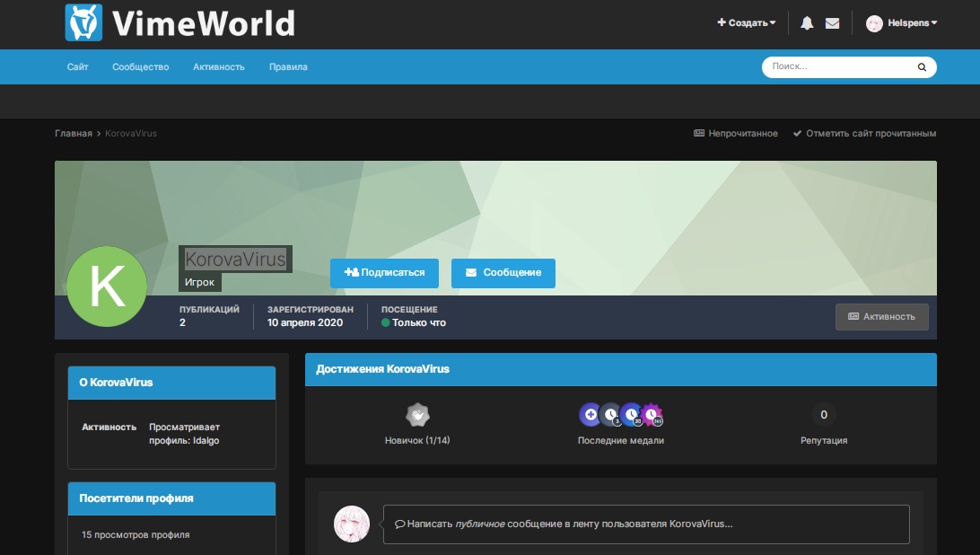The height and width of the screenshot is (555, 980).
Task: Click the Непрочитанное link
Action: click(x=736, y=134)
